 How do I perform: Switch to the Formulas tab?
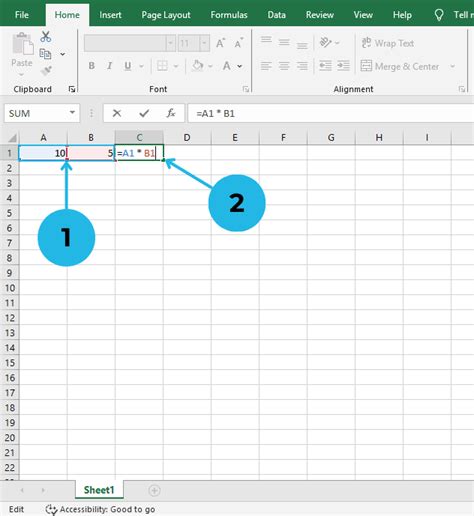[x=229, y=15]
